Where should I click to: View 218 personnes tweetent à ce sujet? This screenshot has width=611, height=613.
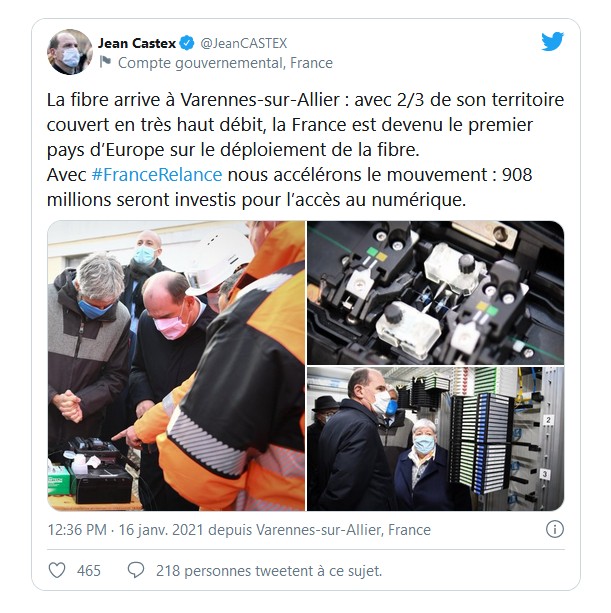(x=269, y=571)
